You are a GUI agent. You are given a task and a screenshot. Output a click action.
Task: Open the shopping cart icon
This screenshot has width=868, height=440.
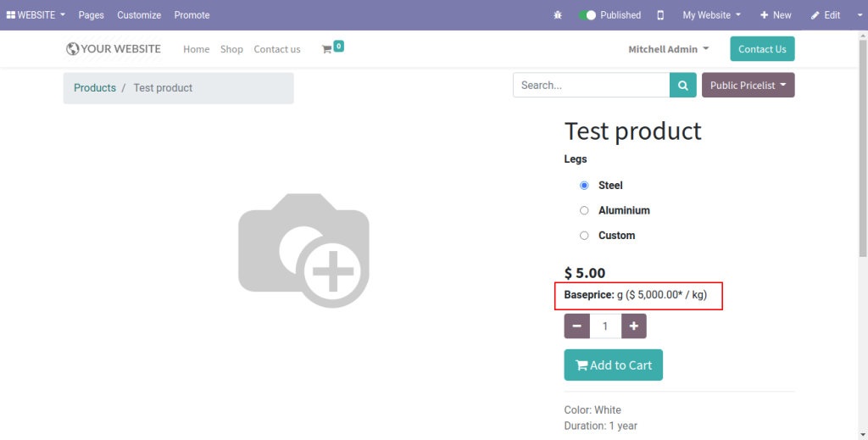pos(326,49)
